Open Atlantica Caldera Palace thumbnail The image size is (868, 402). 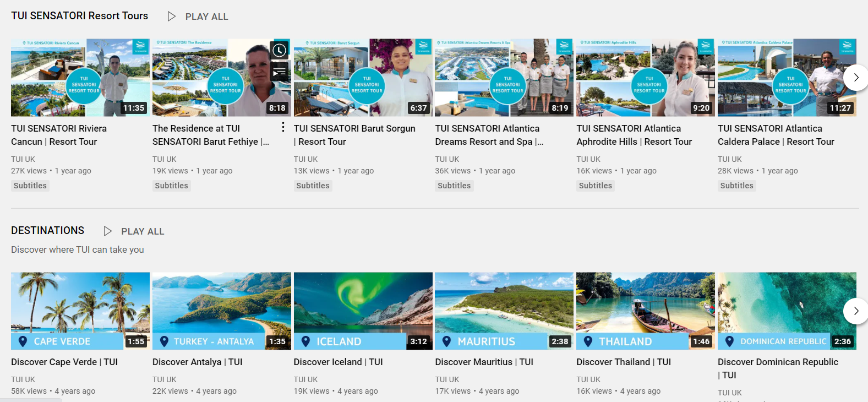coord(787,78)
